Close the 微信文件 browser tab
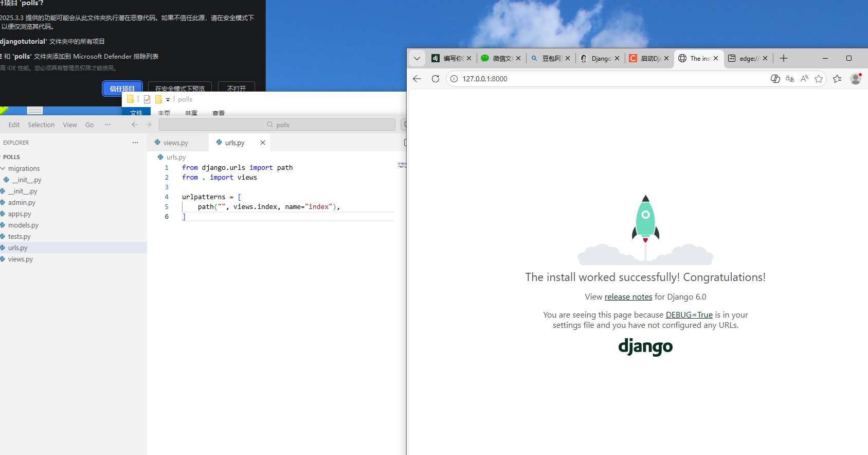 coord(518,58)
